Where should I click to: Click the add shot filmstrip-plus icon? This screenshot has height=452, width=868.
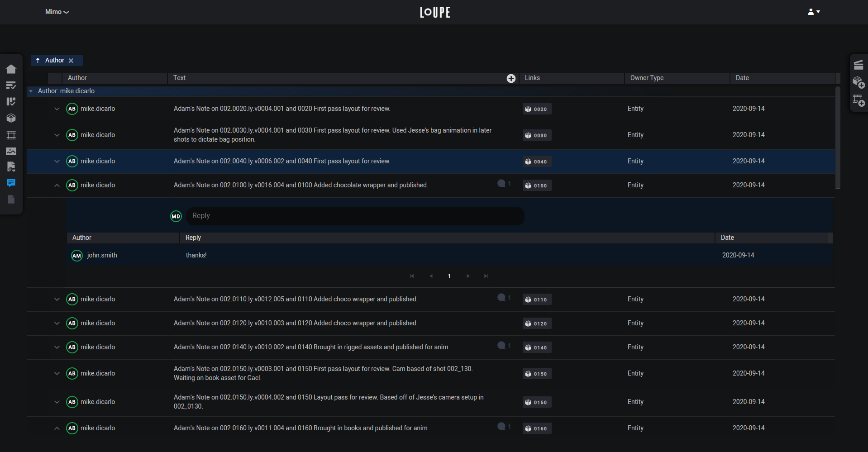pyautogui.click(x=858, y=100)
